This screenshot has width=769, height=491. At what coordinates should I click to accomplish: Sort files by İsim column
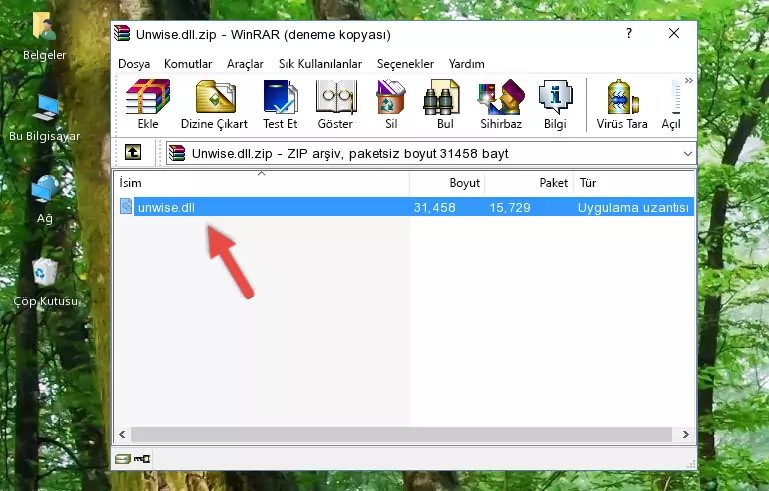point(262,183)
